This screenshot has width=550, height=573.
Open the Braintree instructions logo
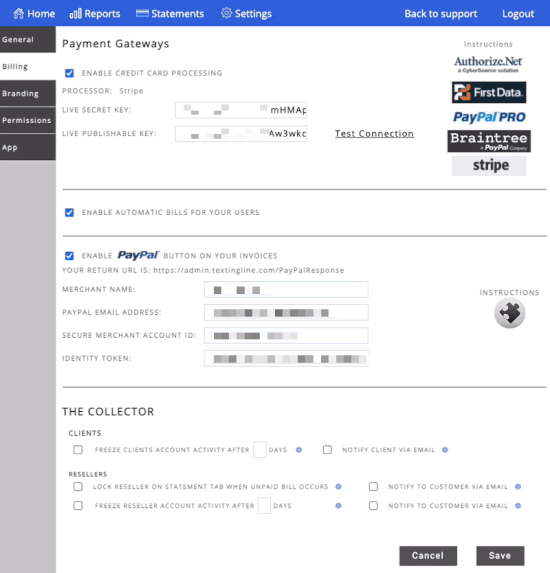point(489,141)
